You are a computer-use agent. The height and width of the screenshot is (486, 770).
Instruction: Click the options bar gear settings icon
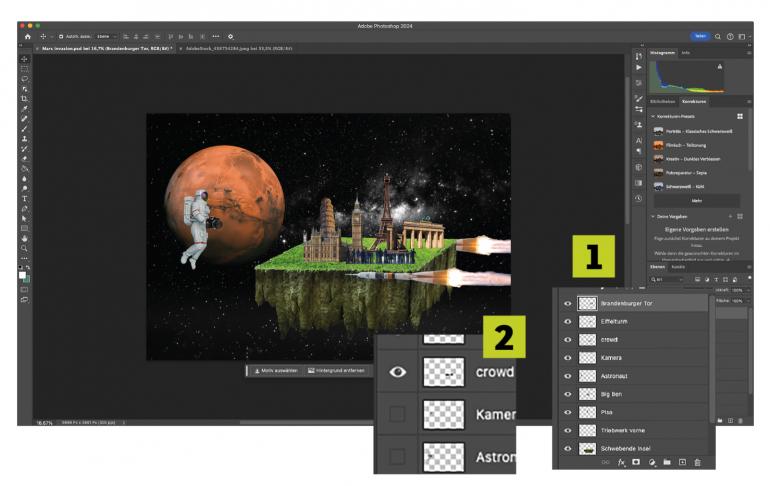click(230, 36)
